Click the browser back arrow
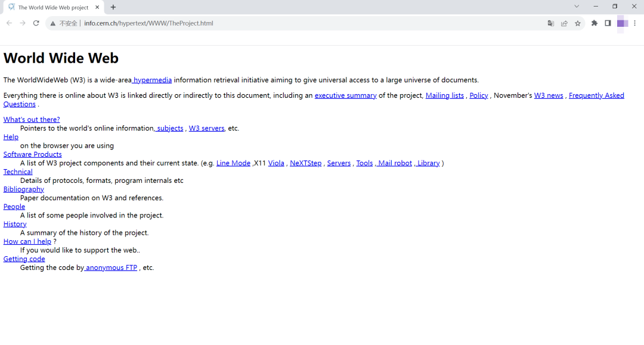This screenshot has height=345, width=644. (x=9, y=23)
